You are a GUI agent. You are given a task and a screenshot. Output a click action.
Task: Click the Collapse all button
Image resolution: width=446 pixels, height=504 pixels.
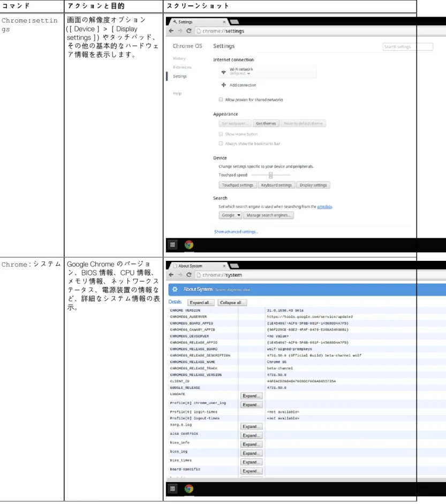point(232,303)
